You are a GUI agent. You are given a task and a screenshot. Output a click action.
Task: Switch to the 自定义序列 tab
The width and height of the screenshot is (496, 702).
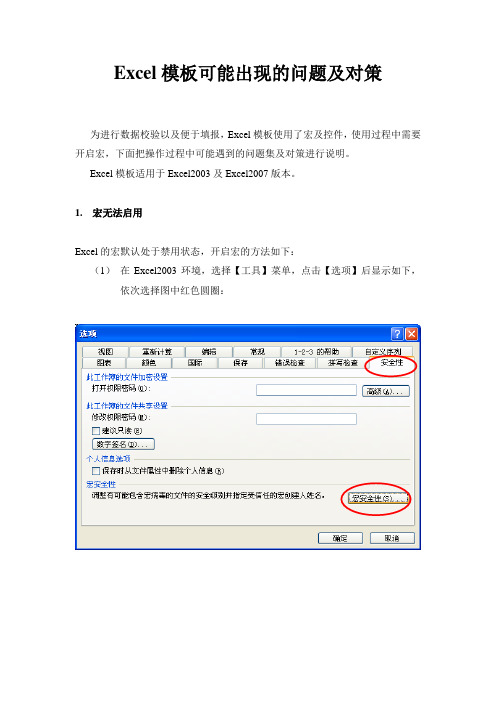coord(383,352)
